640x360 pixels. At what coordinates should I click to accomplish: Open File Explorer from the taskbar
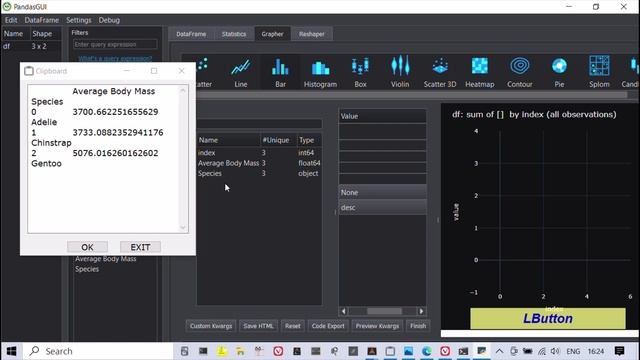240,351
